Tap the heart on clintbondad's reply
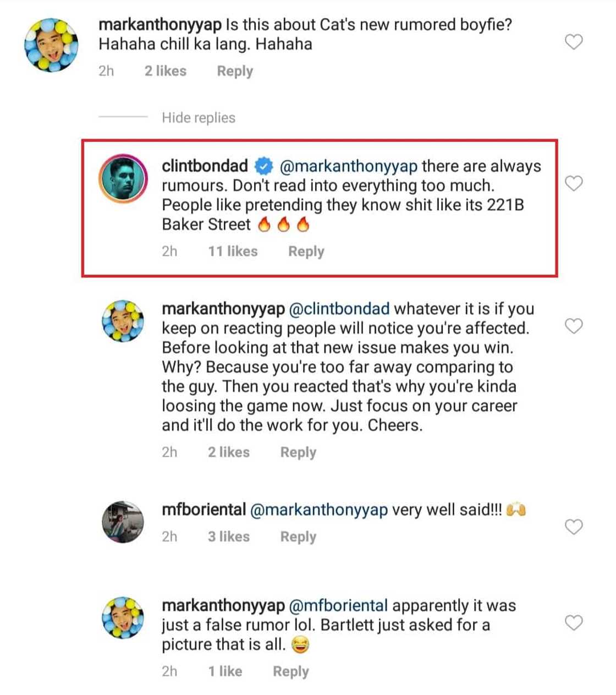The image size is (616, 695). [x=574, y=183]
